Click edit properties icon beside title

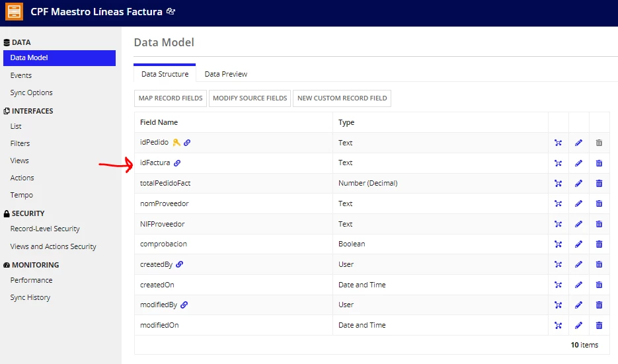171,11
